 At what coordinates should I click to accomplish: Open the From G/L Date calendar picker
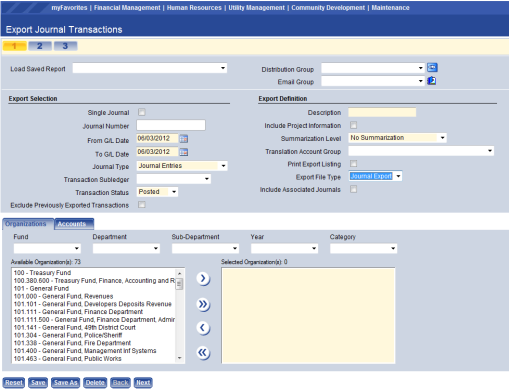(184, 139)
